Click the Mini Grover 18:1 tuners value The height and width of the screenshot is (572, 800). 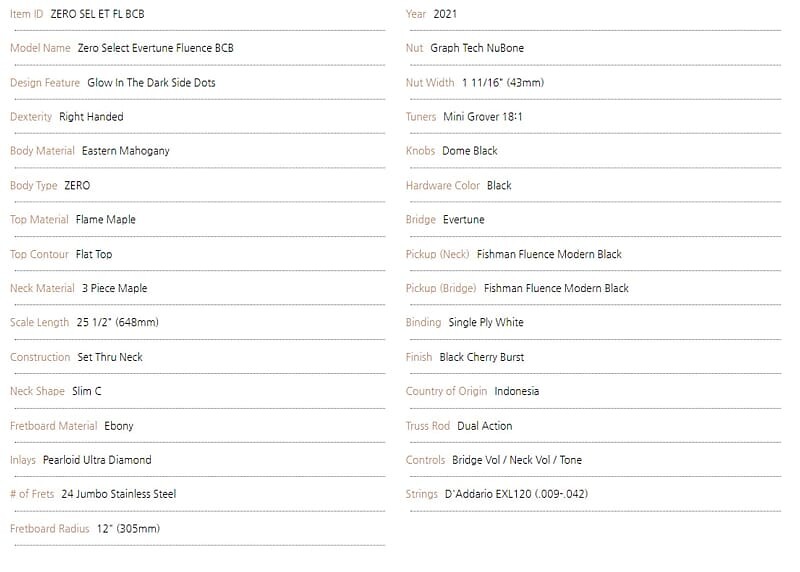(x=482, y=117)
